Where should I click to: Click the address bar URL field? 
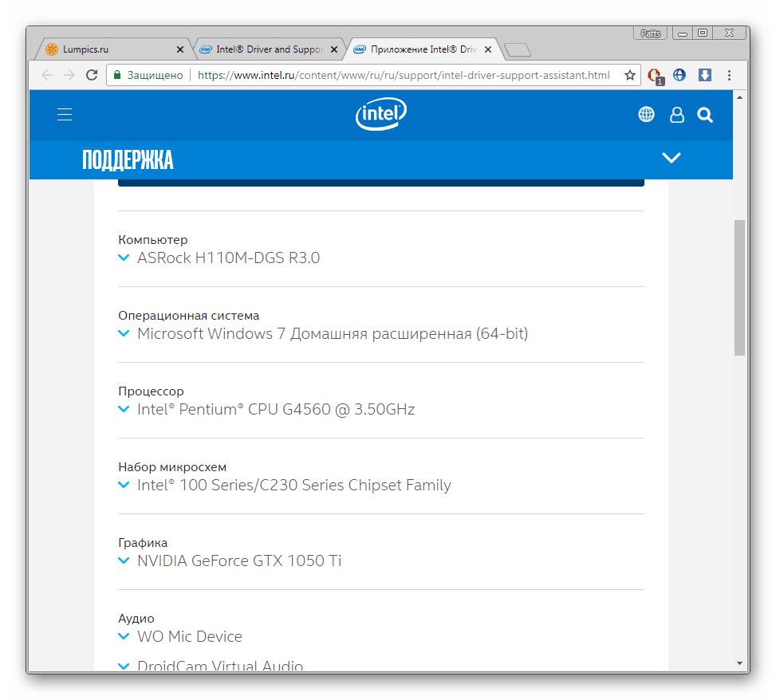tap(403, 75)
